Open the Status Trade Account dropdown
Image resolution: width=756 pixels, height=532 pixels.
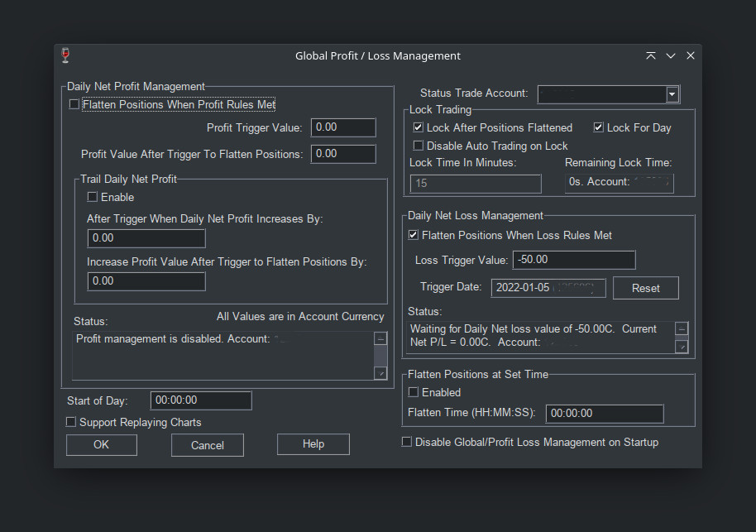point(672,94)
